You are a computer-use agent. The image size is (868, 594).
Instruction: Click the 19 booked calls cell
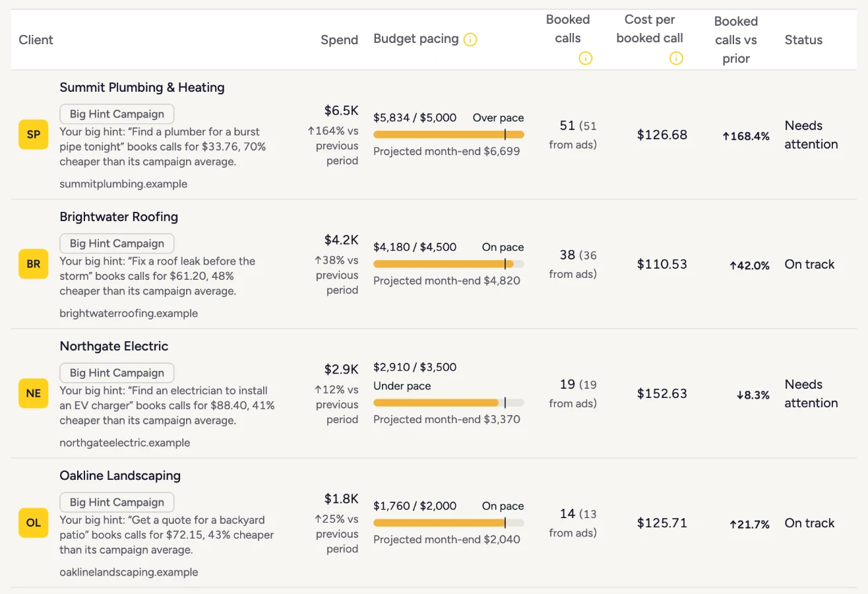tap(573, 393)
